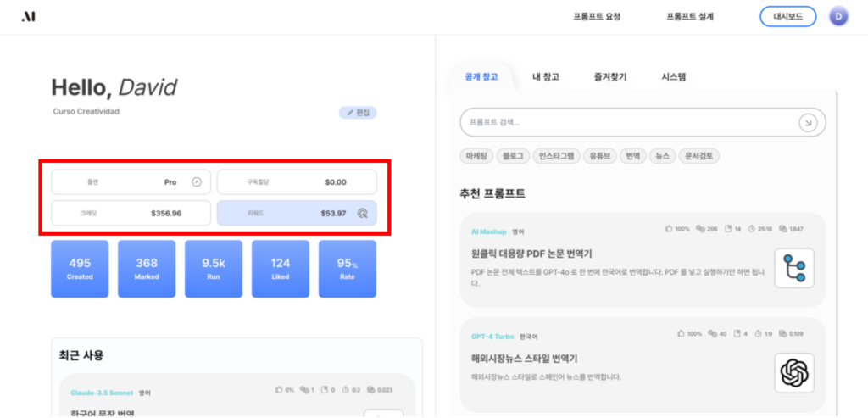The width and height of the screenshot is (868, 418).
Task: Click the 편집 edit pencil button
Action: pyautogui.click(x=358, y=113)
